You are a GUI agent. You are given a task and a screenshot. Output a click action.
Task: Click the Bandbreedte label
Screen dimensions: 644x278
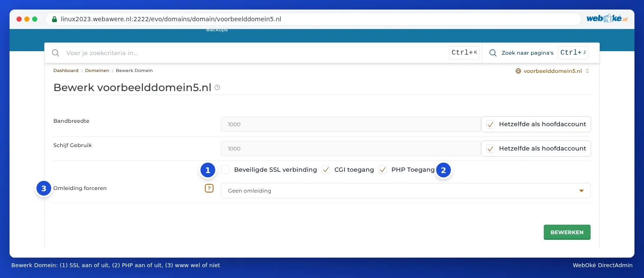pyautogui.click(x=71, y=121)
